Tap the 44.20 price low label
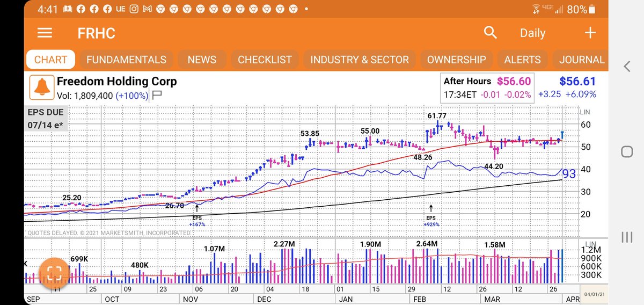Screen dimensions: 644x305 [x=494, y=166]
